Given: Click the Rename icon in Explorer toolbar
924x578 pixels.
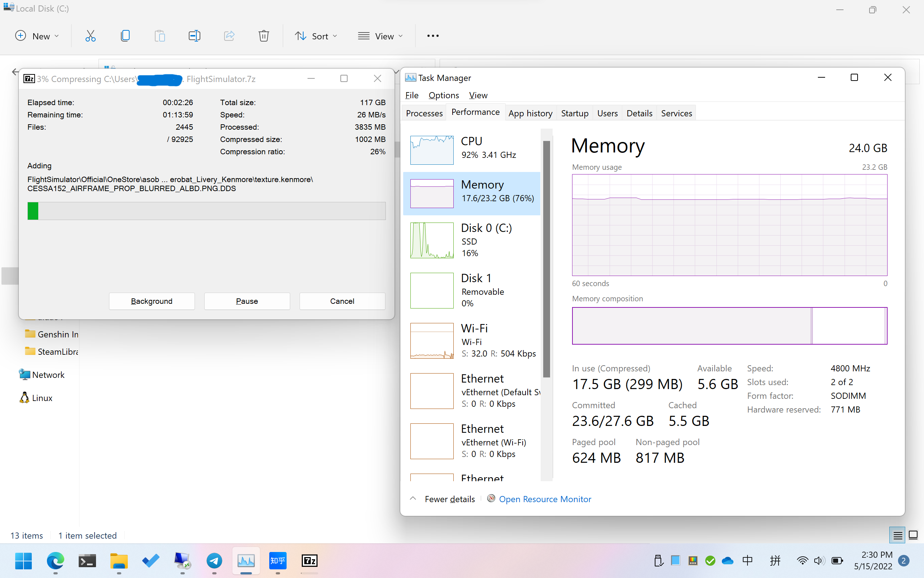Looking at the screenshot, I should tap(194, 36).
